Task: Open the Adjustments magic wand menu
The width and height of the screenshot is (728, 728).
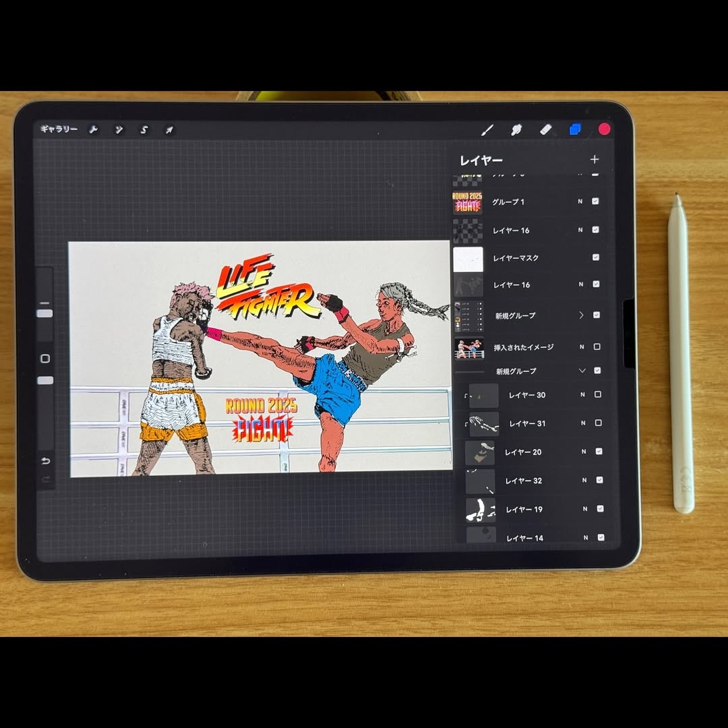Action: coord(119,129)
